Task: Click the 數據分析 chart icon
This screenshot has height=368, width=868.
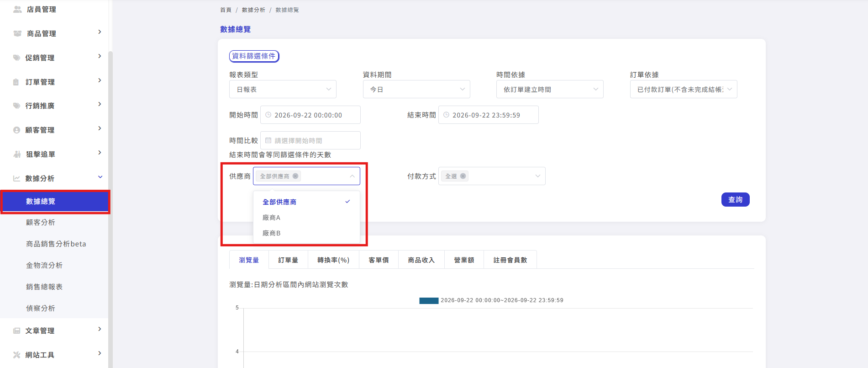Action: pos(16,178)
